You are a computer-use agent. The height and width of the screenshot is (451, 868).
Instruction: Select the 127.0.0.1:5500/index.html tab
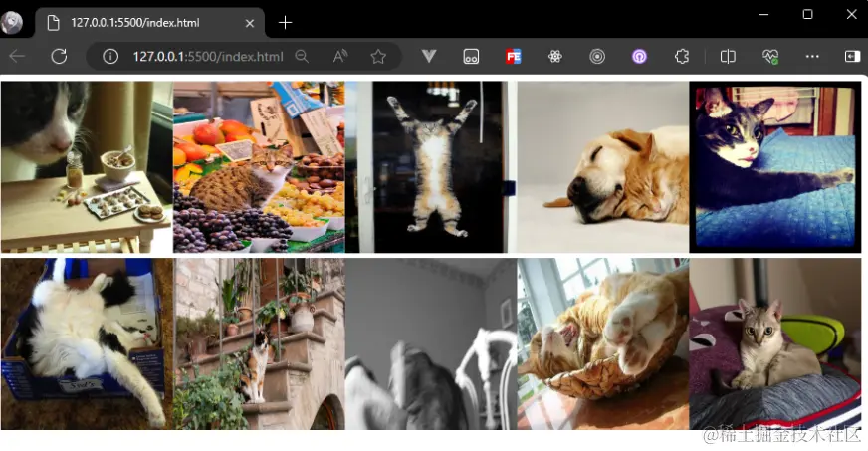tap(150, 23)
